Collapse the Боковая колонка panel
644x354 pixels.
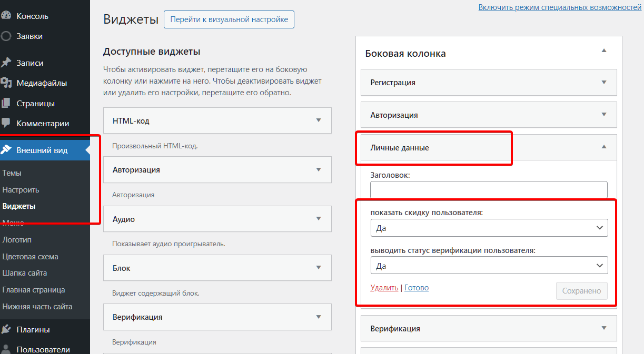[604, 50]
